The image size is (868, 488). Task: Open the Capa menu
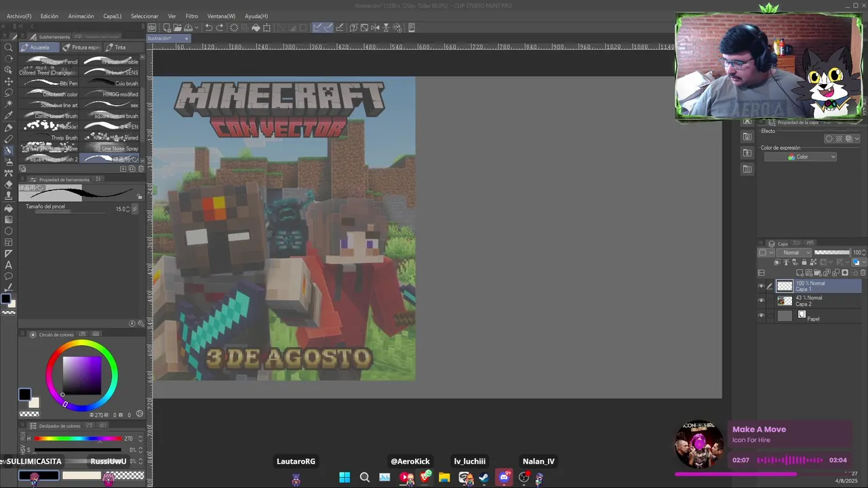113,16
